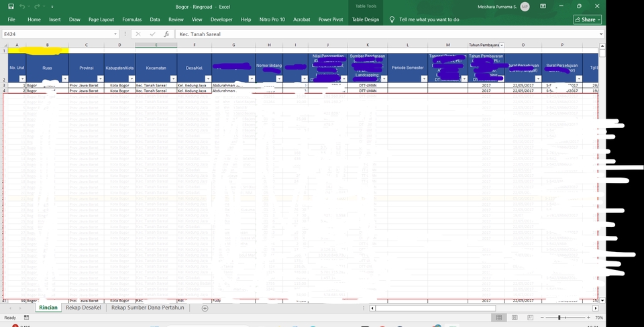Click the Name Box showing E424
Image resolution: width=644 pixels, height=327 pixels.
click(56, 34)
